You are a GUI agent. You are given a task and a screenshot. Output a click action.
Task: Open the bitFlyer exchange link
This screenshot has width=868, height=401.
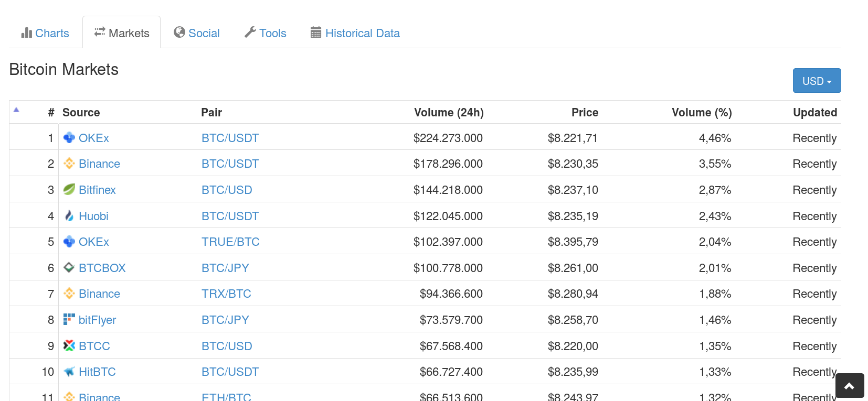click(x=97, y=320)
